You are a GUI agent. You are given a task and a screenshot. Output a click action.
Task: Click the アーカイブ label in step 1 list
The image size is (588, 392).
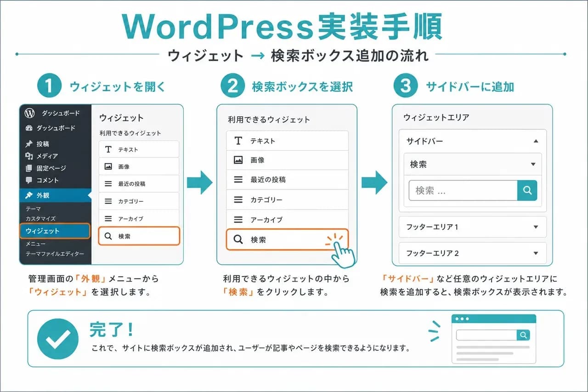tap(130, 219)
